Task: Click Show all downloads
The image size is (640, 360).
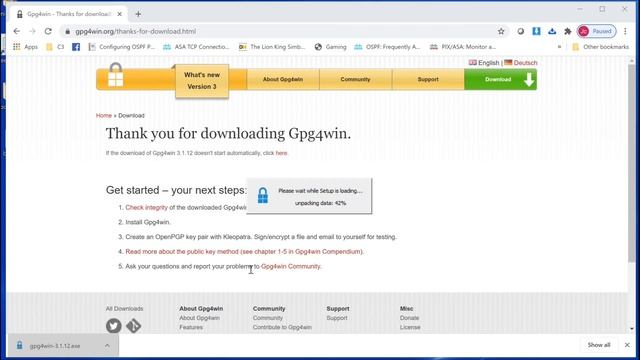Action: pyautogui.click(x=599, y=345)
